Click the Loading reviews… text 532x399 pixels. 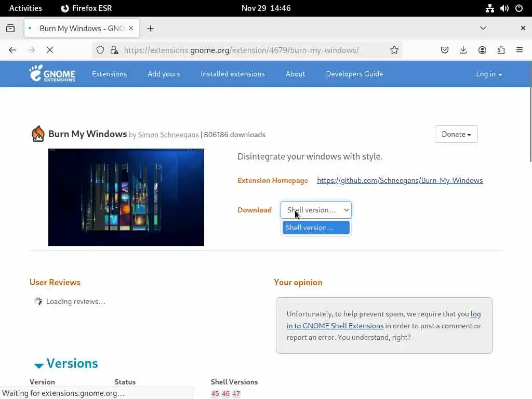point(76,301)
